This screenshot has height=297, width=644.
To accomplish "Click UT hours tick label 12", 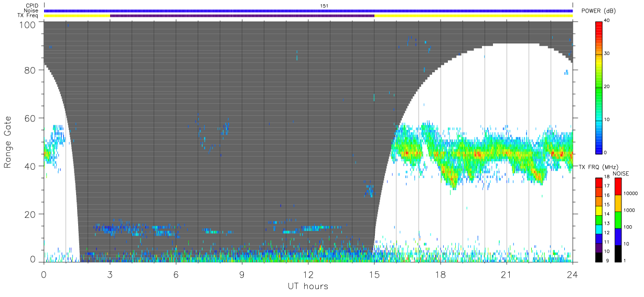I will pyautogui.click(x=308, y=274).
